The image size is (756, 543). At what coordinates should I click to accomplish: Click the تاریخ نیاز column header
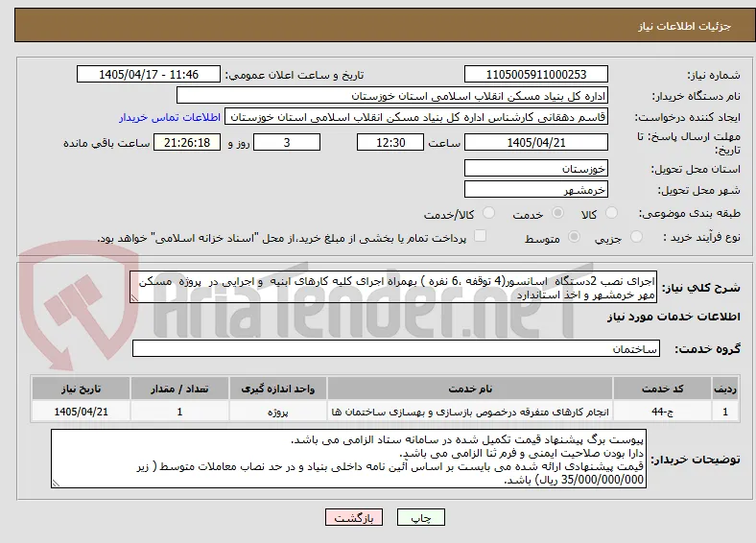pyautogui.click(x=81, y=389)
